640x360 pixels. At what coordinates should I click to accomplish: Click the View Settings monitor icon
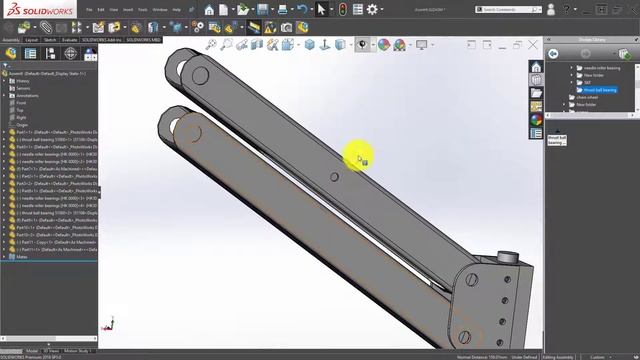click(x=421, y=44)
